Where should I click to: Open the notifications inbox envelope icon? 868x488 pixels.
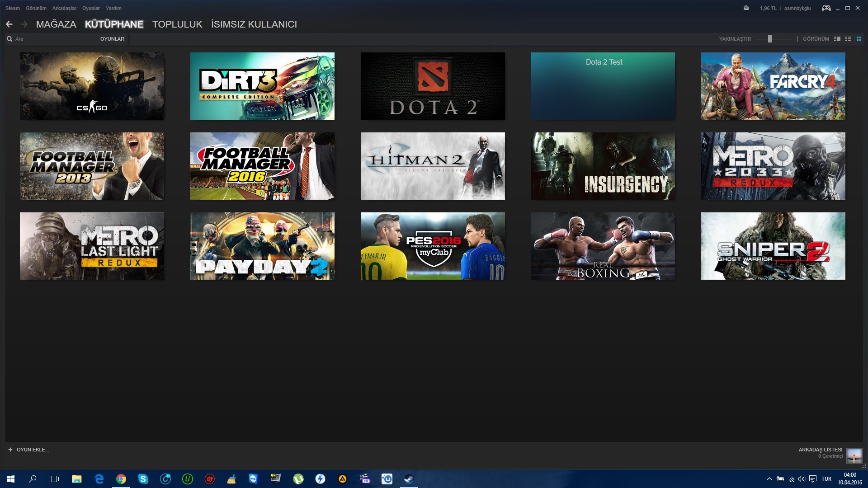point(746,8)
